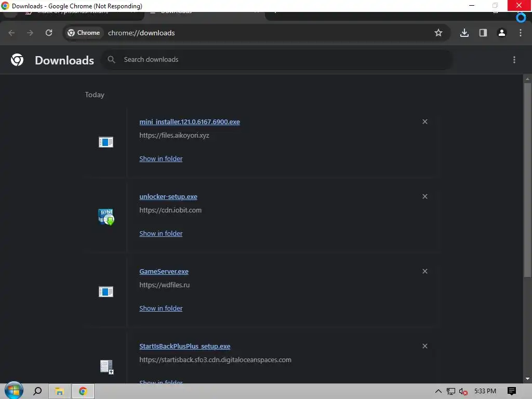Remove GameServer.exe from the list
Image resolution: width=532 pixels, height=399 pixels.
point(425,271)
